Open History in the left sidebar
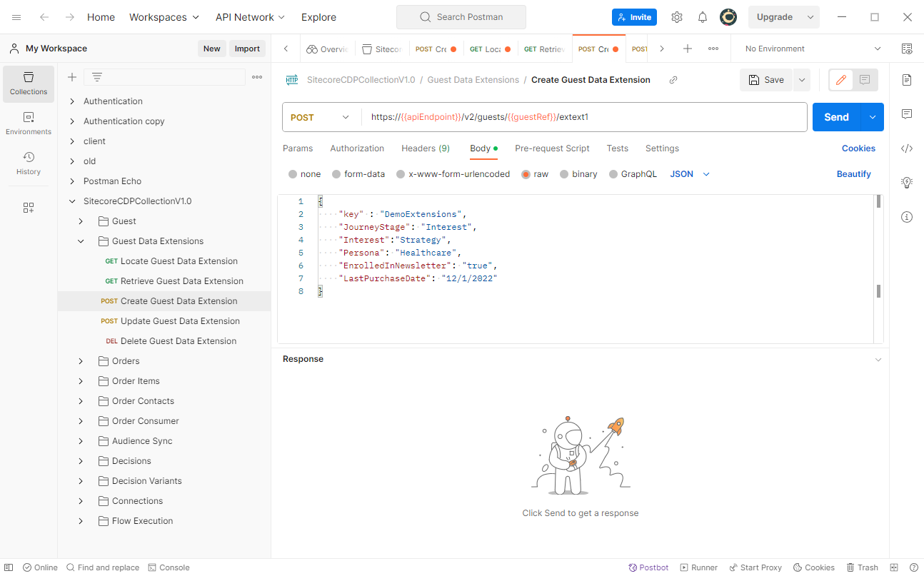Viewport: 924px width, 576px height. (29, 163)
